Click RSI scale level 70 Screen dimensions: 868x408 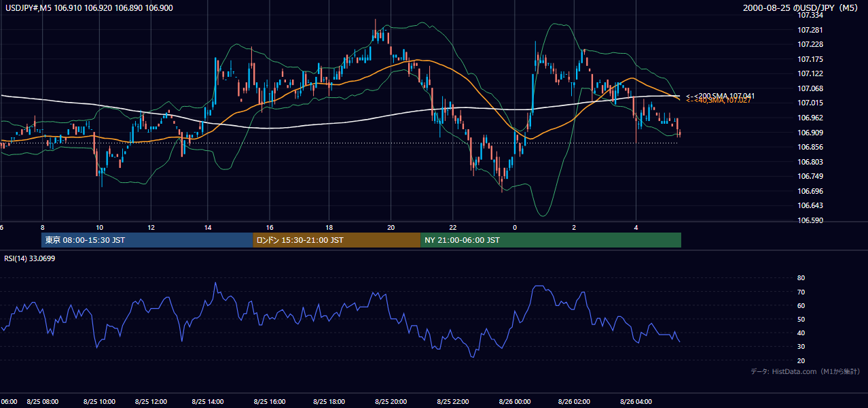[x=801, y=292]
